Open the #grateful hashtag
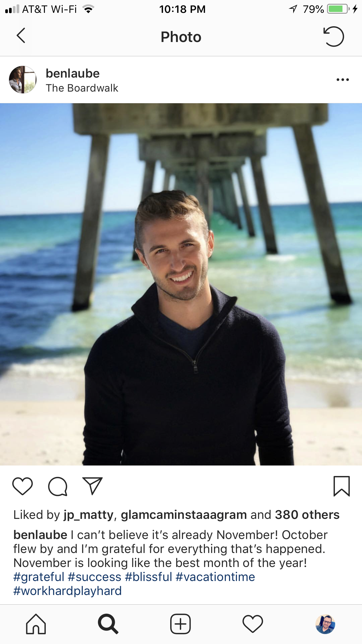 pyautogui.click(x=39, y=577)
